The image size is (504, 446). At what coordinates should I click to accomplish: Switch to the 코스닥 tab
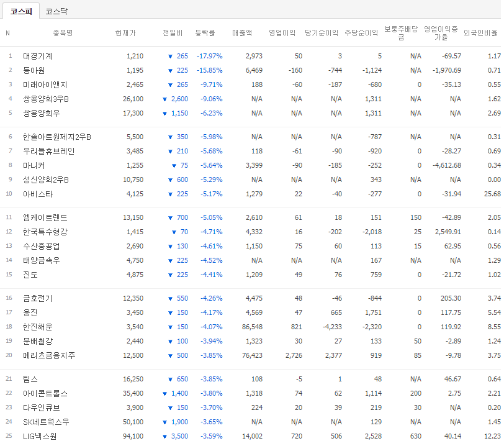click(x=56, y=11)
